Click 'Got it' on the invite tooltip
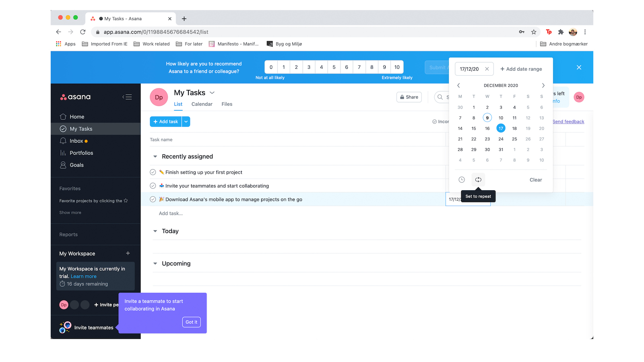644x362 pixels. click(x=191, y=322)
